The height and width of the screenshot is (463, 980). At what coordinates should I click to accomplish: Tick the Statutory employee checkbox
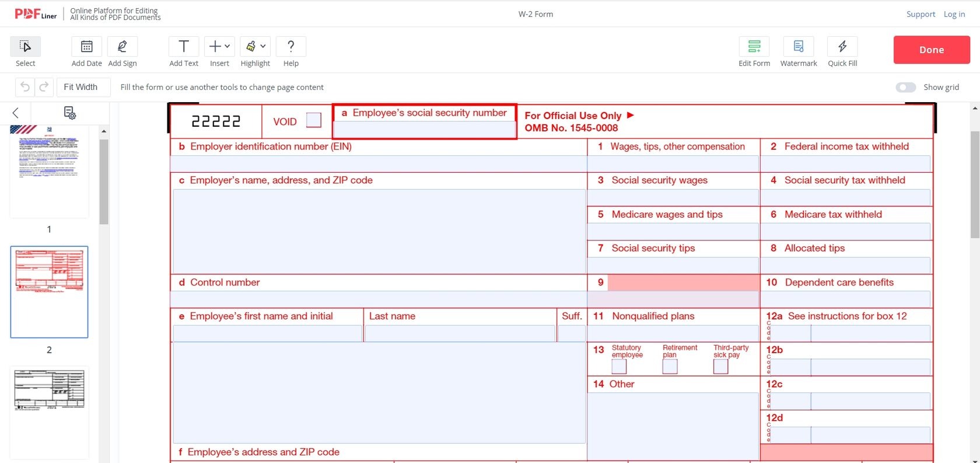pyautogui.click(x=619, y=367)
